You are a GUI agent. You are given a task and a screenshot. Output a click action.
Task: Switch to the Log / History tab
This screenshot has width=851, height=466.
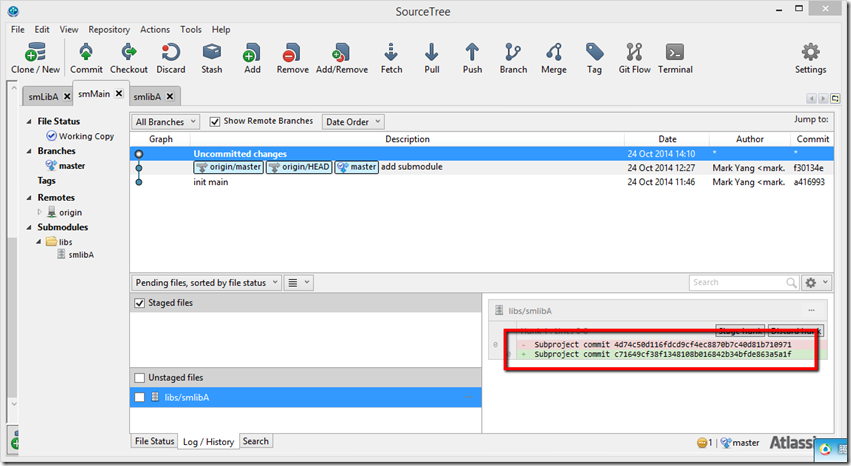[x=208, y=442]
